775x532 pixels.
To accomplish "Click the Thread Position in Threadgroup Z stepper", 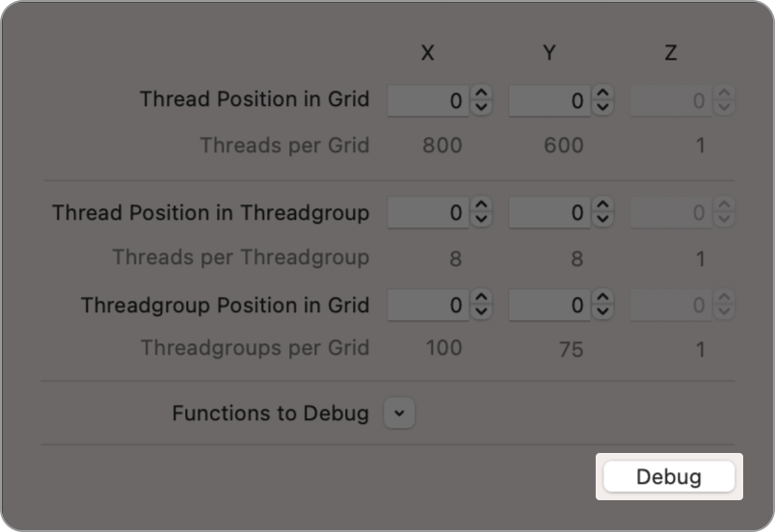I will pyautogui.click(x=725, y=213).
